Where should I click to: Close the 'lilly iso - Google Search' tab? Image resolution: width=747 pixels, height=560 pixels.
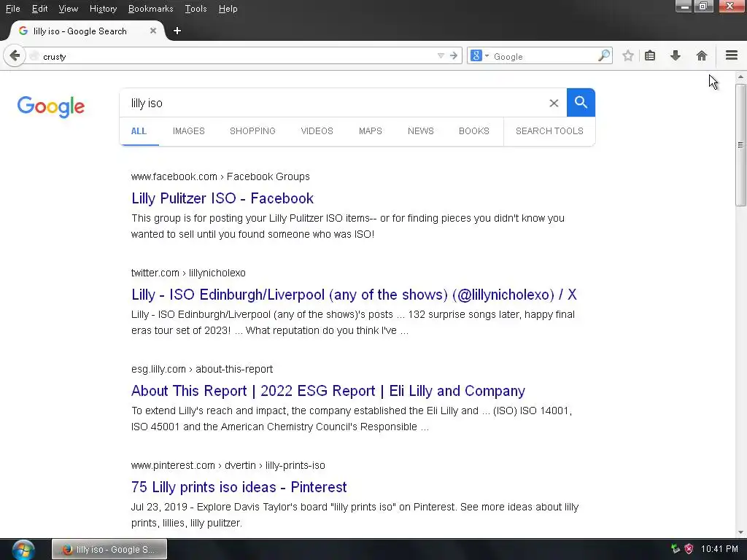153,31
